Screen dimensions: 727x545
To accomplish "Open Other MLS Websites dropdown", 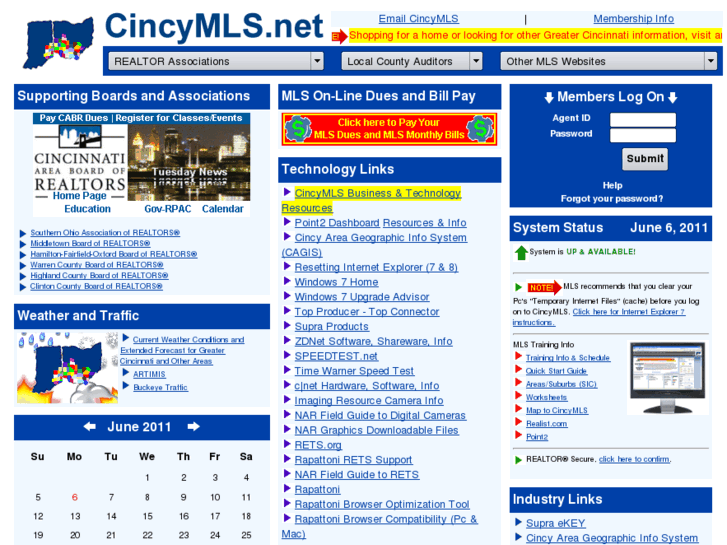I will pos(609,61).
